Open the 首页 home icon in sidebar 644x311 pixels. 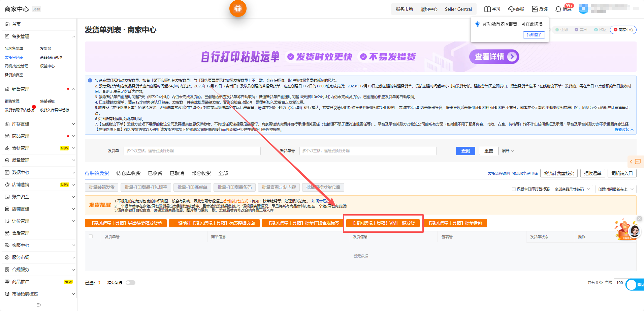tap(7, 24)
